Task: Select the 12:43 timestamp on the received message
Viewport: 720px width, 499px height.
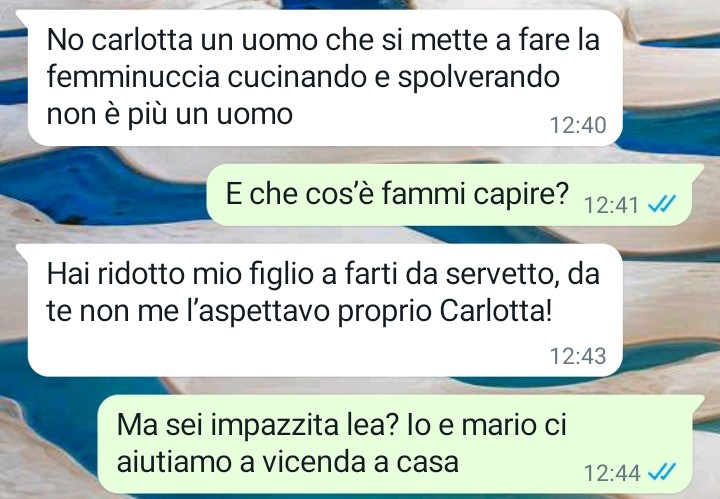Action: click(578, 356)
